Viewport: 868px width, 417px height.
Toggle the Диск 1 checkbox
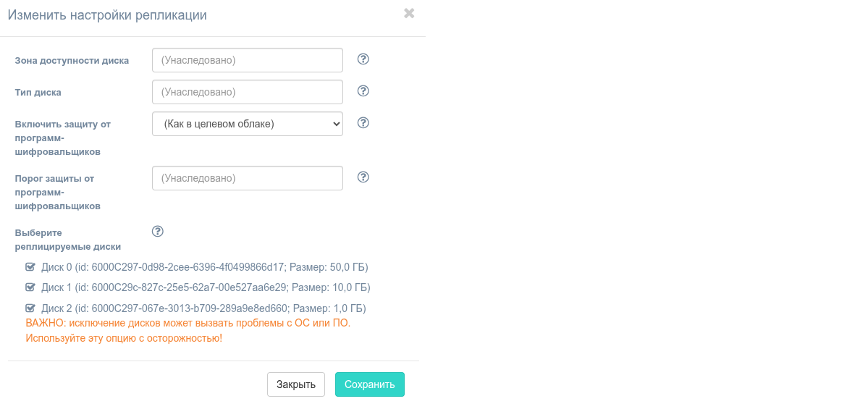coord(30,287)
